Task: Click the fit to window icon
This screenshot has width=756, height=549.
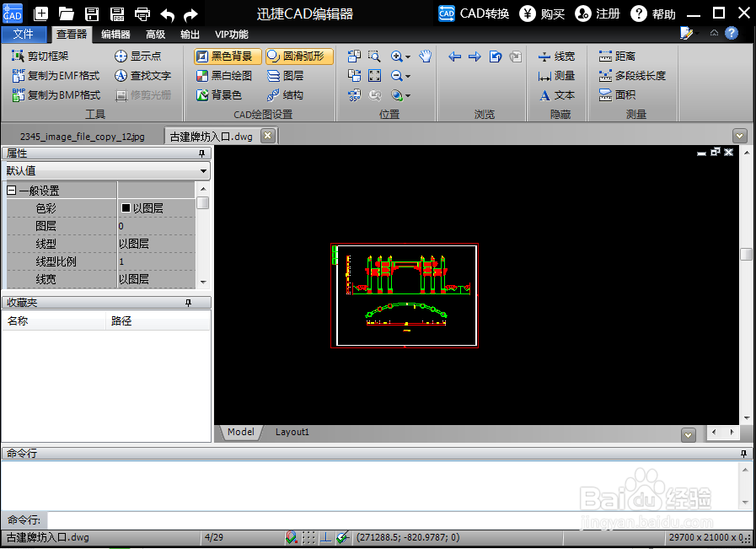Action: click(x=374, y=75)
